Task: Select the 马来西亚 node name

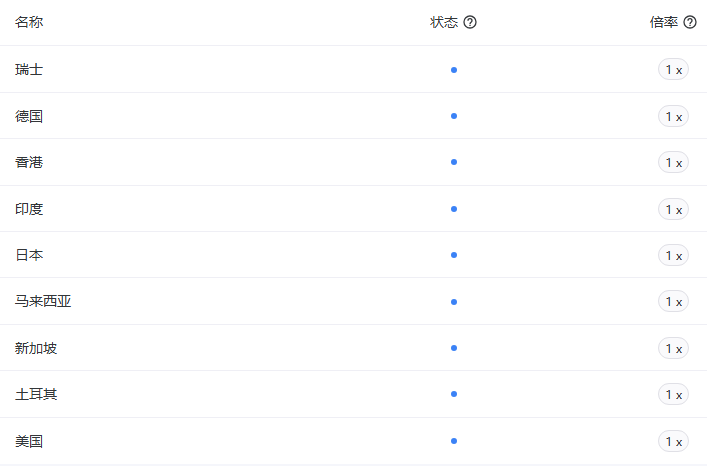Action: click(43, 302)
